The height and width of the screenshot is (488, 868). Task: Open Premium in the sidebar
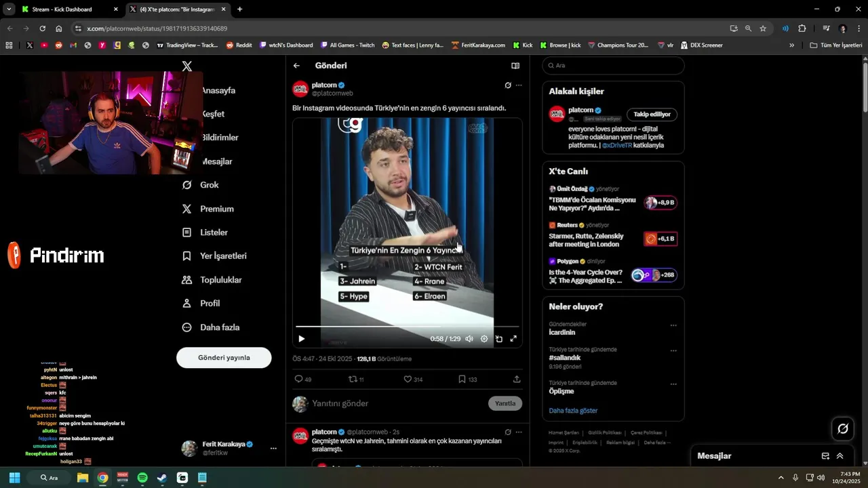(208, 209)
